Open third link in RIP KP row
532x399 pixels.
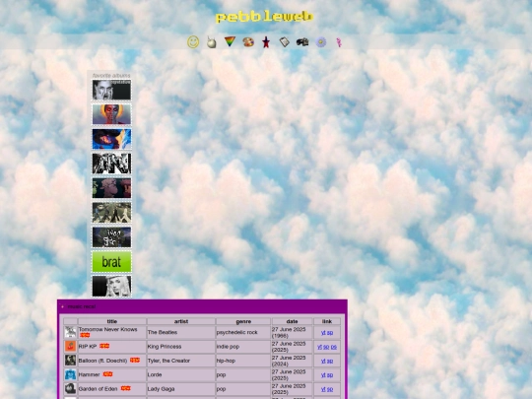pyautogui.click(x=334, y=347)
